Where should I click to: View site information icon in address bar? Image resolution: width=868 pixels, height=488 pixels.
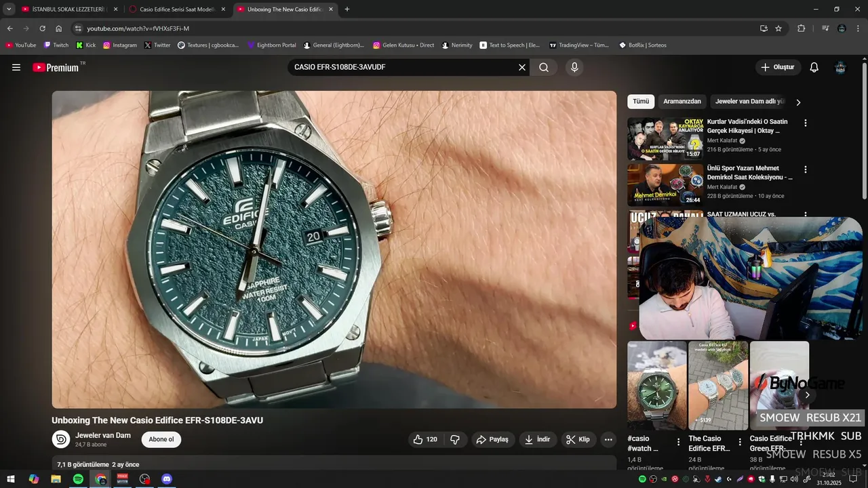(x=78, y=28)
